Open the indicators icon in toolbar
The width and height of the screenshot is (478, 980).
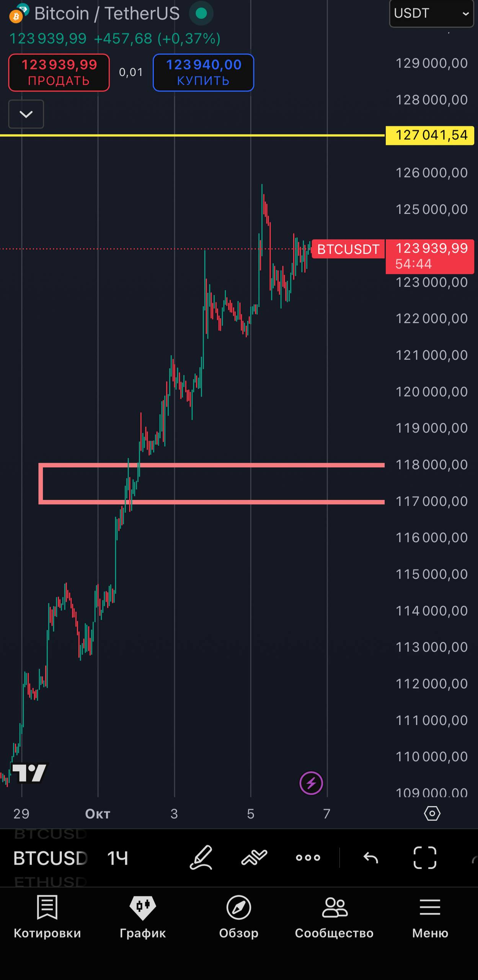point(254,857)
